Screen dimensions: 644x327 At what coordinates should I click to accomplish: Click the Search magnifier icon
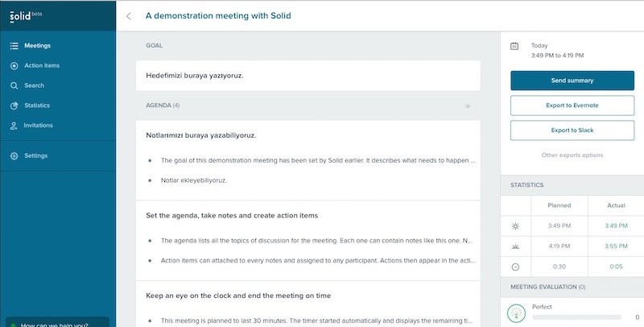coord(14,85)
